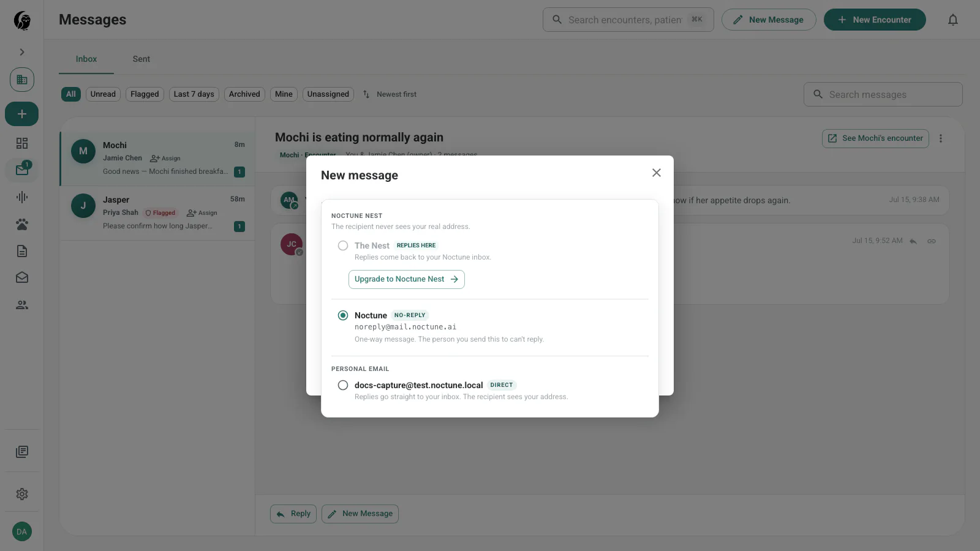
Task: Click New Message button in top bar
Action: [769, 20]
